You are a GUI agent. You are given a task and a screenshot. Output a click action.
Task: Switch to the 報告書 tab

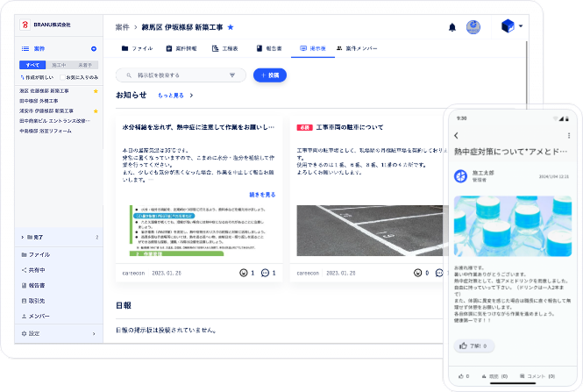(x=268, y=48)
